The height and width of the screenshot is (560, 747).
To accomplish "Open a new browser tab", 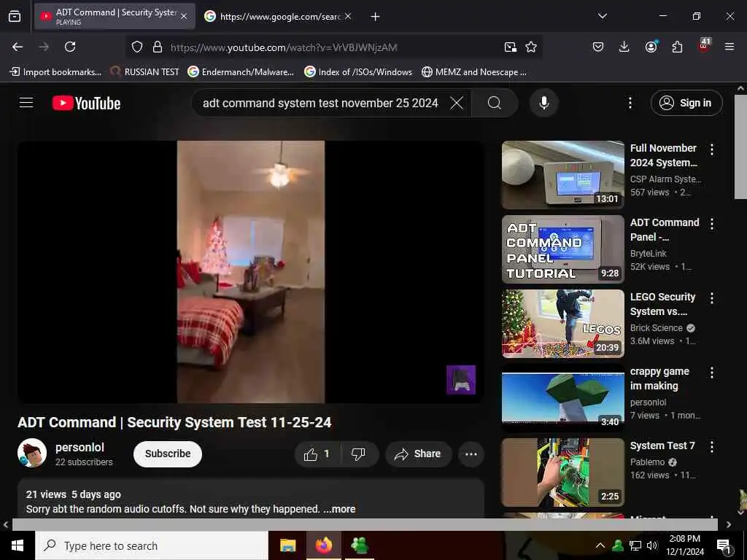I will (x=376, y=17).
